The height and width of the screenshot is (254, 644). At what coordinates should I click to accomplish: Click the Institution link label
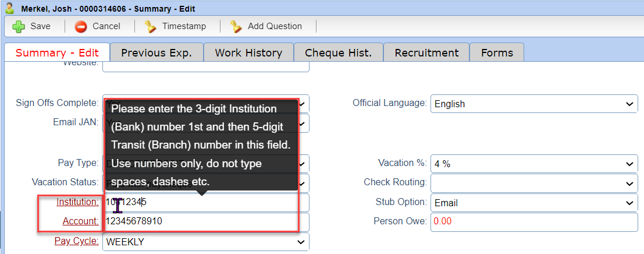pyautogui.click(x=77, y=202)
